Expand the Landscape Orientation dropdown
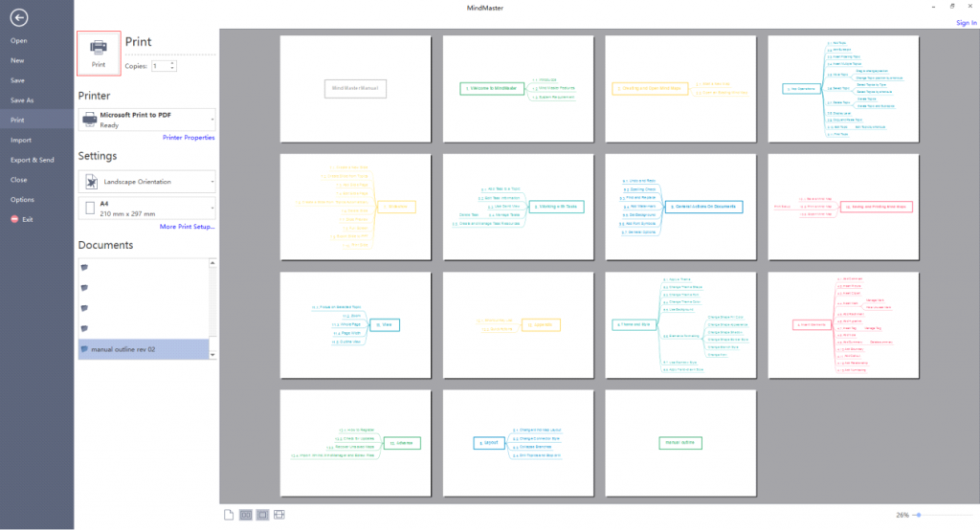 147,181
